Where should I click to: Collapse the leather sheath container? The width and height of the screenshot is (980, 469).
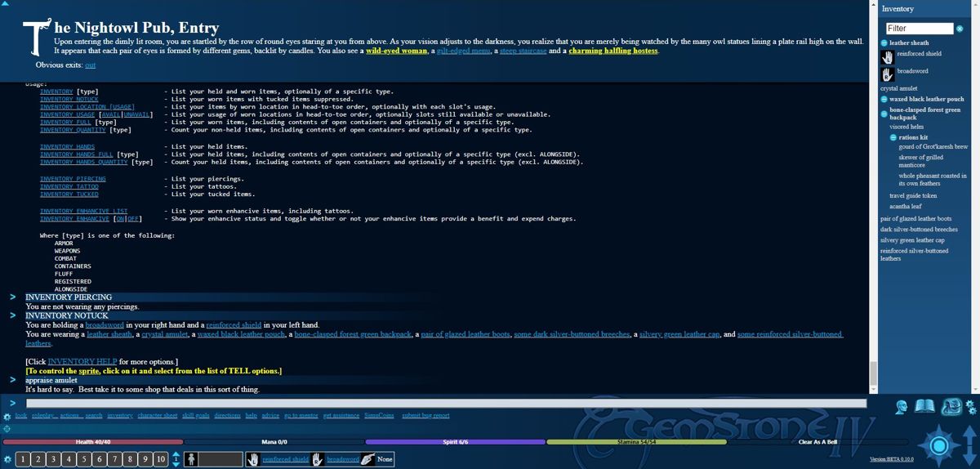tap(884, 43)
